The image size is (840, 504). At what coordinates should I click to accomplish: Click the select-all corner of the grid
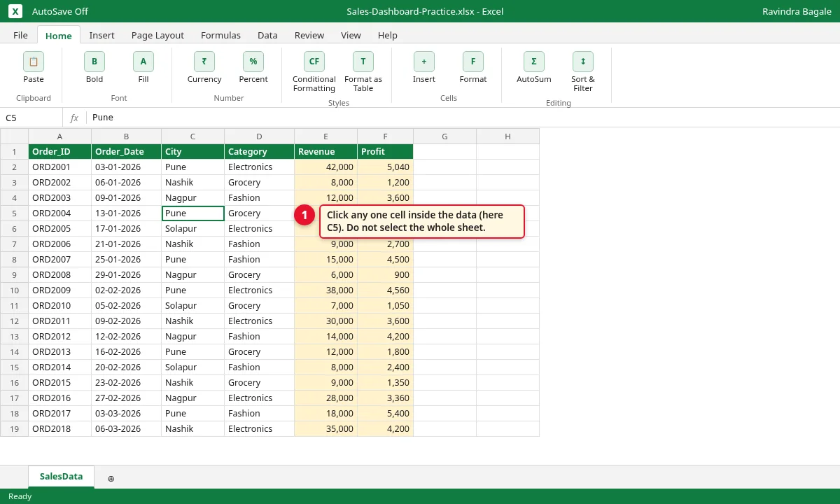(x=14, y=136)
